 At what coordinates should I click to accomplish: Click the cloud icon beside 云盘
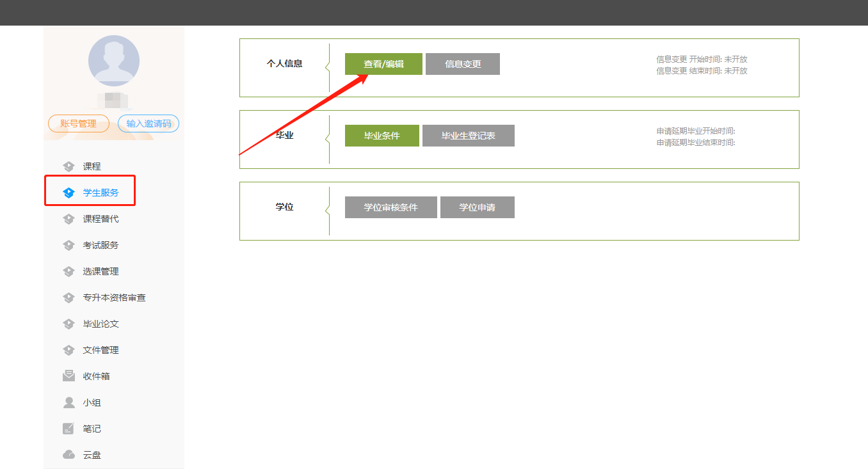click(69, 455)
